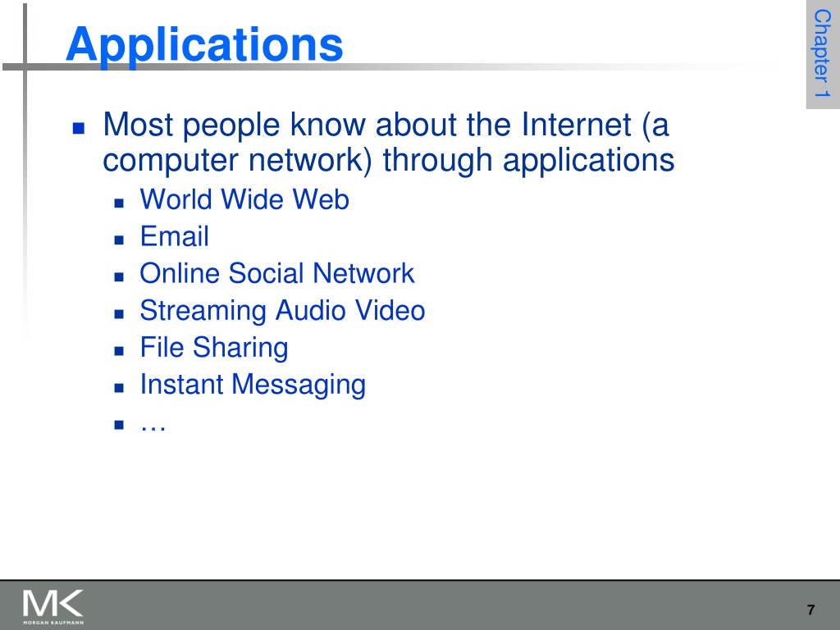Click the 'World Wide Web' bullet
The width and height of the screenshot is (840, 630).
tap(244, 199)
